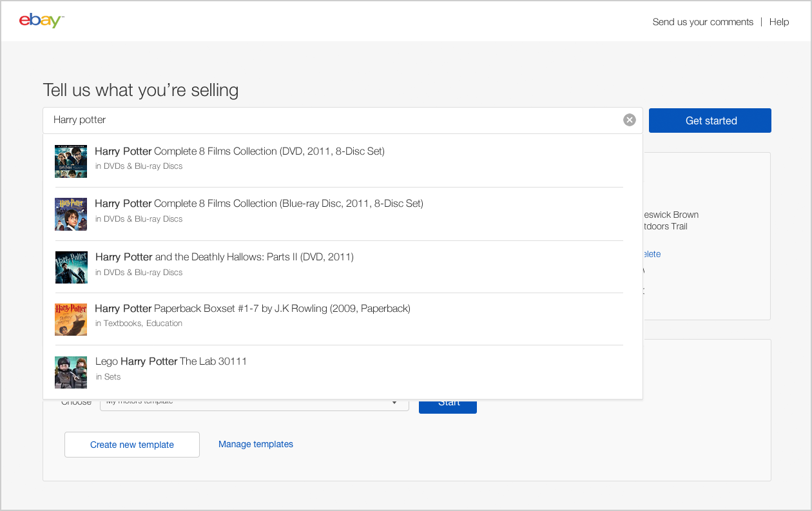812x511 pixels.
Task: Click the 8 Films Blue-ray cover thumbnail
Action: pyautogui.click(x=71, y=214)
